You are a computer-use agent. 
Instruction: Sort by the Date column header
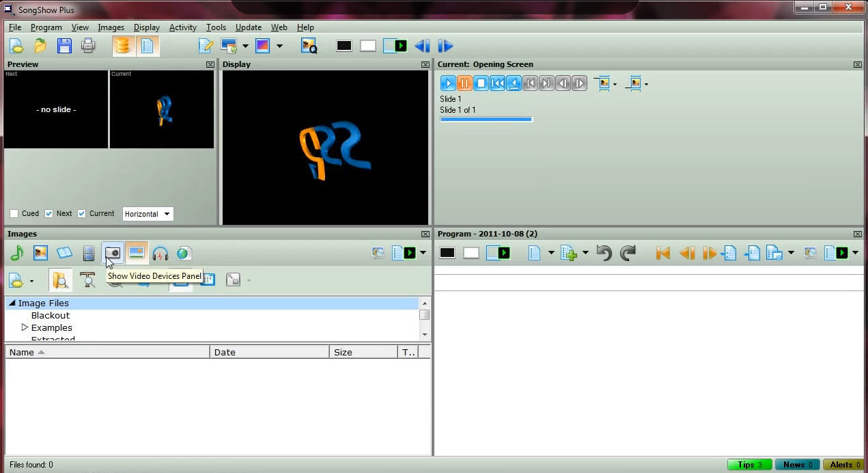[270, 352]
